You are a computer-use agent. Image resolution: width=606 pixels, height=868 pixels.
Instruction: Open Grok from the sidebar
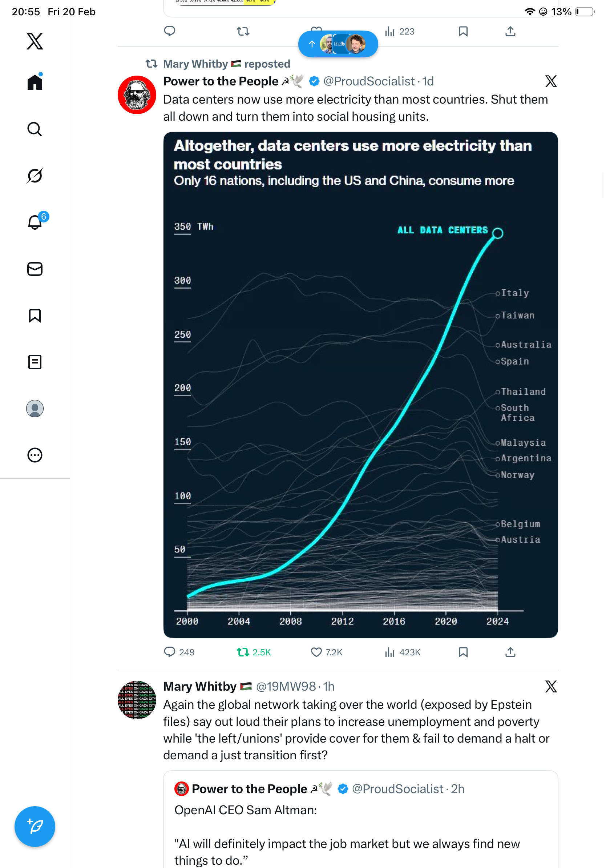click(x=35, y=176)
